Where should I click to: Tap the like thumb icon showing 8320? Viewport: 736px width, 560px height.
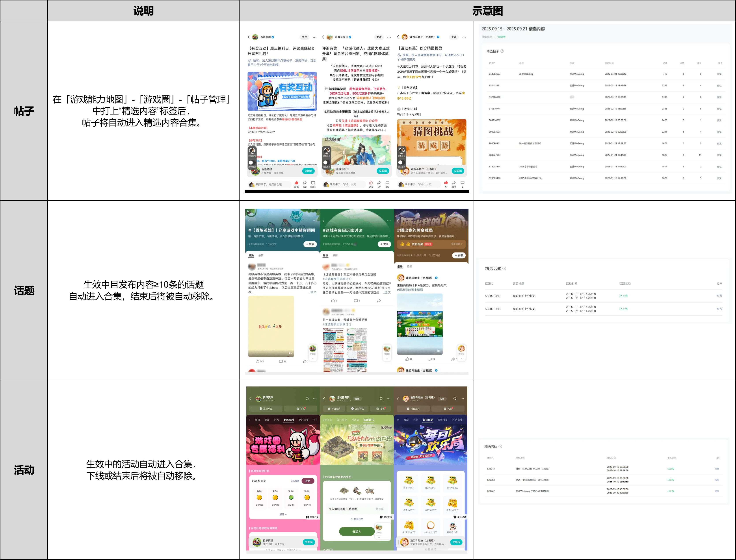(296, 183)
